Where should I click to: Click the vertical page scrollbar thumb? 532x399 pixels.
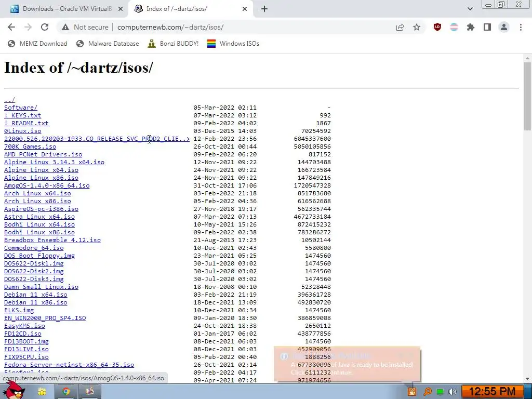(527, 96)
